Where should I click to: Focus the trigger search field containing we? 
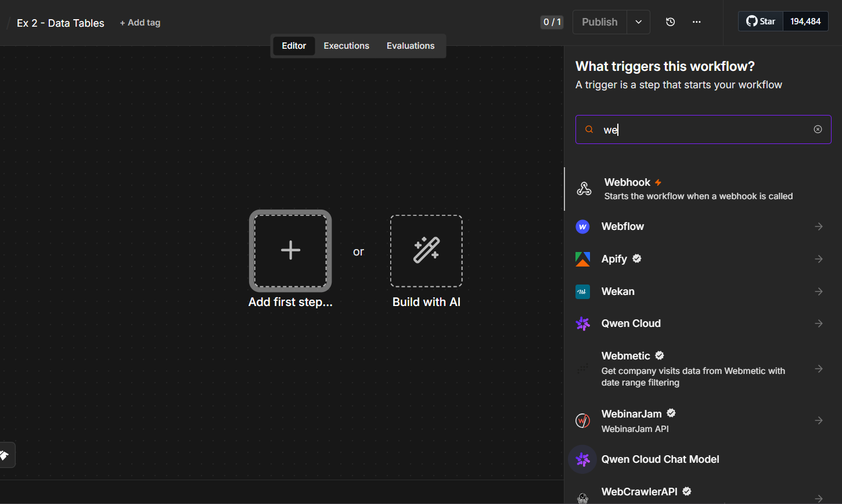tap(703, 129)
